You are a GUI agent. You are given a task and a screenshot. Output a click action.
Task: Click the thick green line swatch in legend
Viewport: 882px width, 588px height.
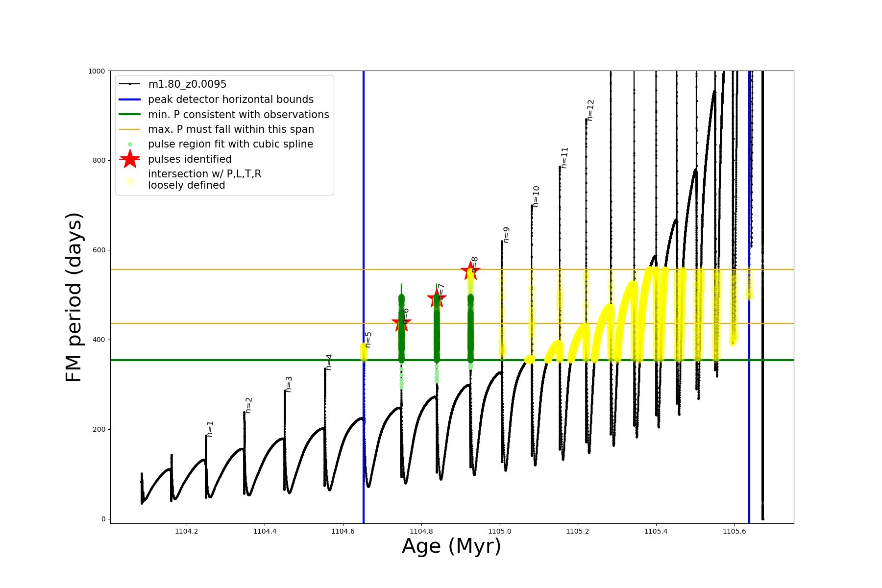click(130, 115)
